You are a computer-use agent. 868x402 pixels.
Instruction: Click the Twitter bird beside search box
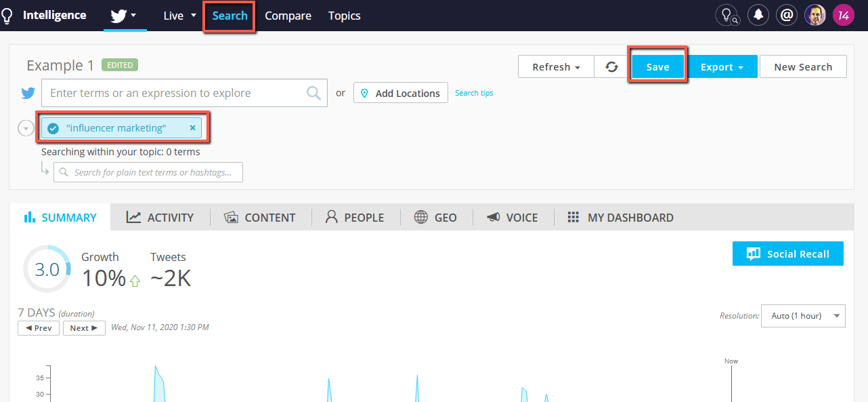click(x=28, y=94)
